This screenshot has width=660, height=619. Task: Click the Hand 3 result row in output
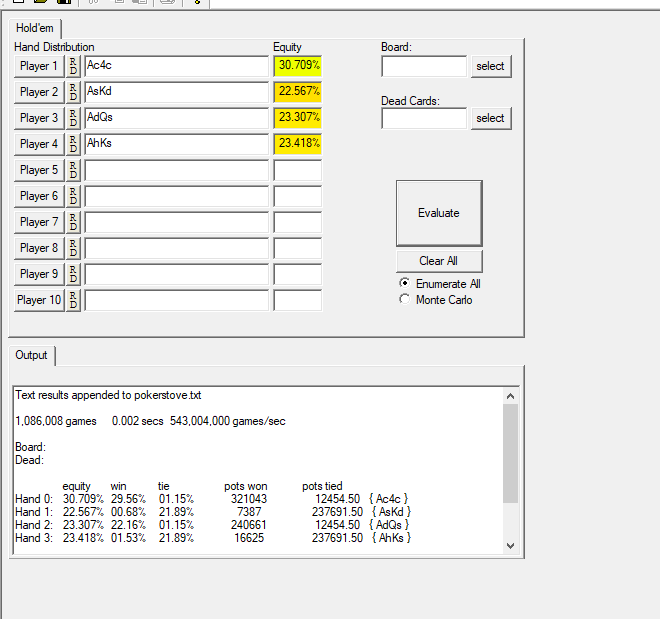point(213,538)
